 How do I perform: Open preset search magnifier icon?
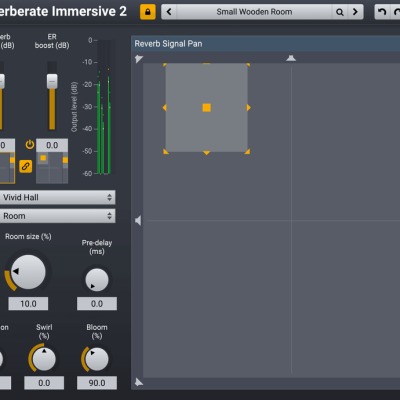[x=340, y=12]
